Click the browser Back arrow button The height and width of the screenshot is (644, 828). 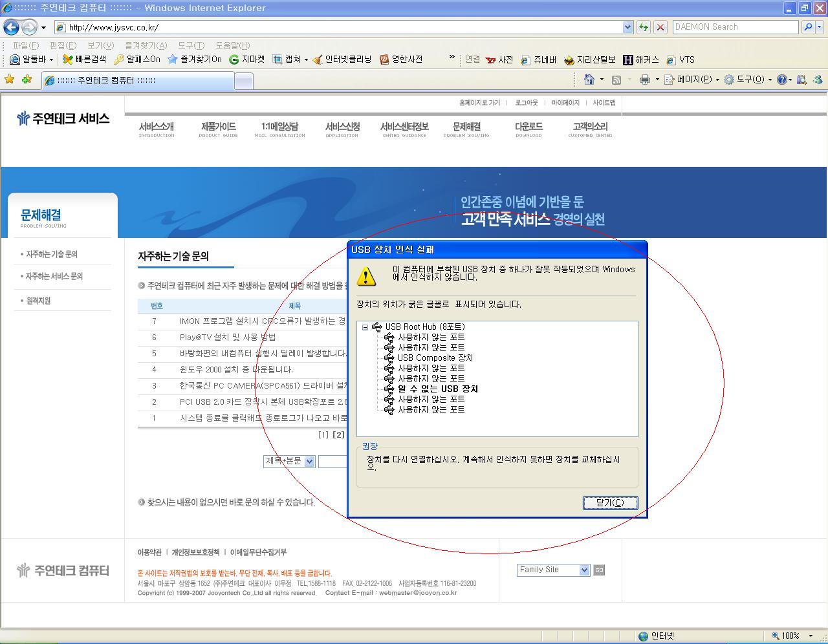pyautogui.click(x=11, y=27)
